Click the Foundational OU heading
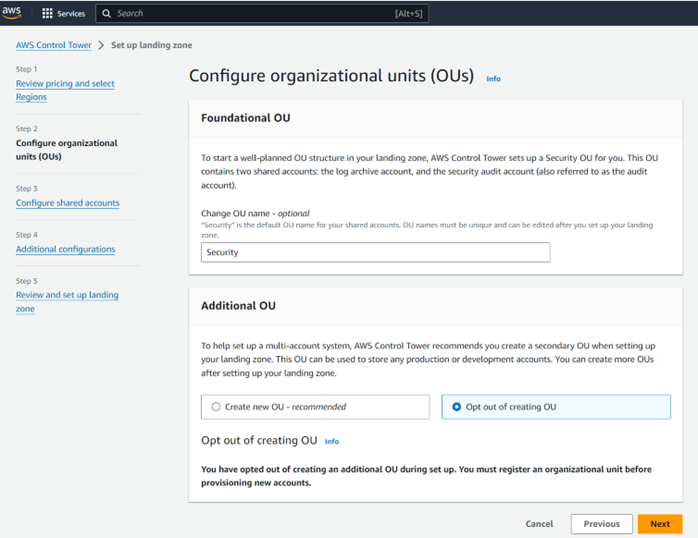The width and height of the screenshot is (698, 538). coord(246,118)
